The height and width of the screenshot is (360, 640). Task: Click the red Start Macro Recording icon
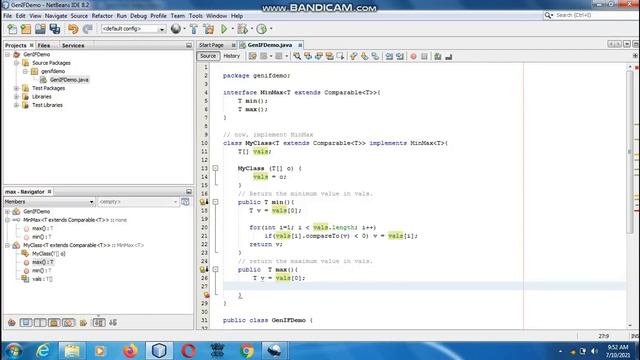pos(413,56)
